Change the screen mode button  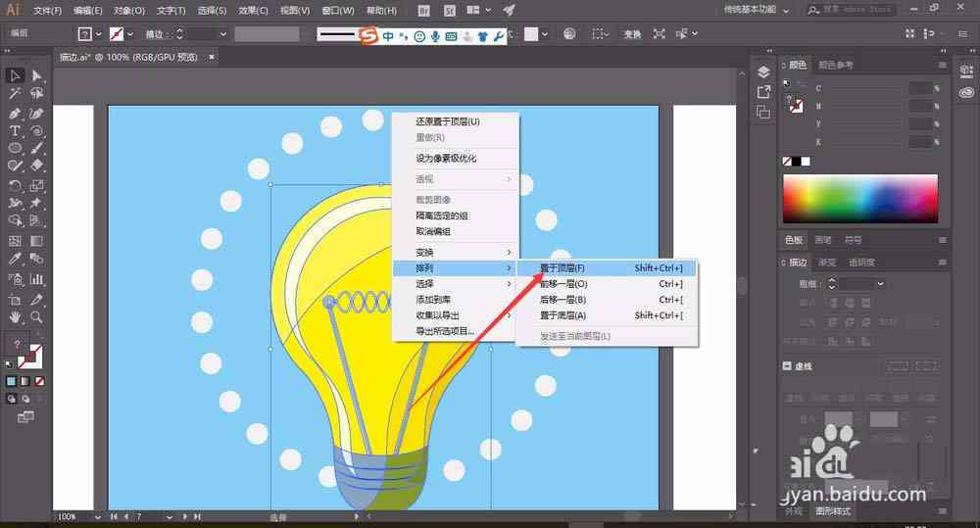(25, 416)
